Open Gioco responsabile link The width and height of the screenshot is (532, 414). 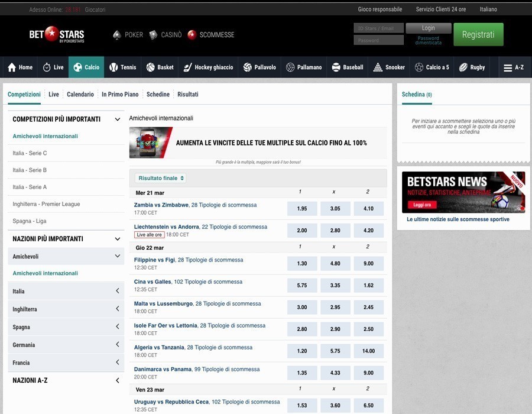click(x=379, y=9)
